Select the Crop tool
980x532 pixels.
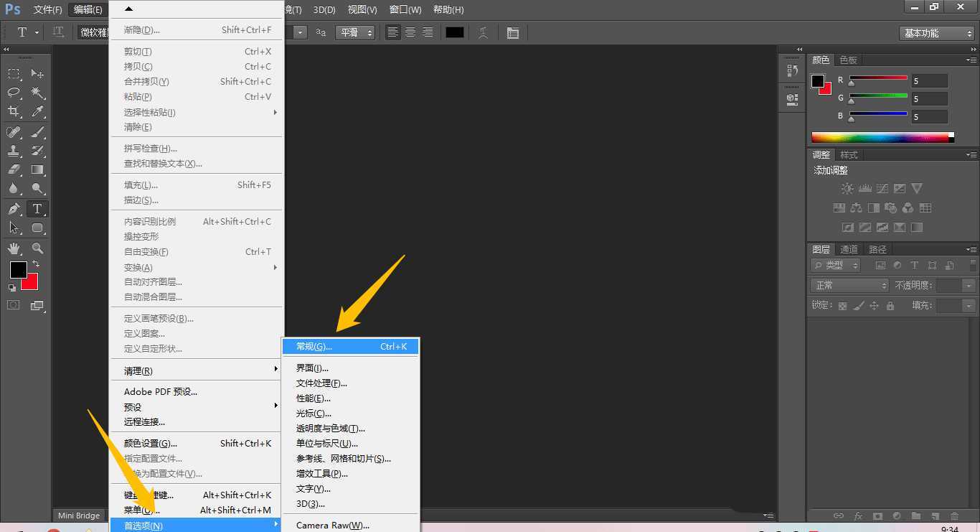tap(14, 111)
